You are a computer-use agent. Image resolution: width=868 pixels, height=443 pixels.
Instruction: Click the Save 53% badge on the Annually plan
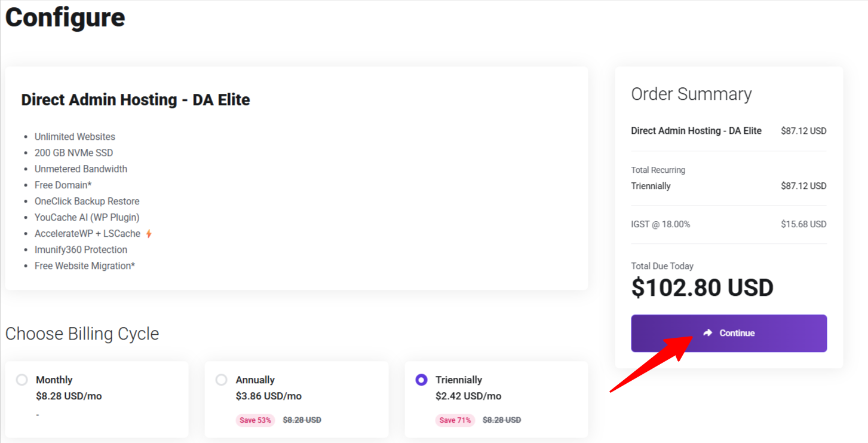(x=255, y=420)
